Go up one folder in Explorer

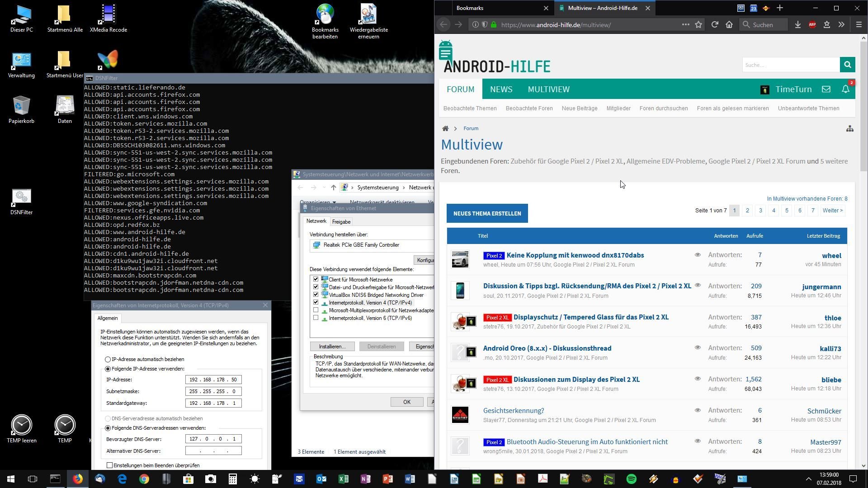(x=333, y=188)
